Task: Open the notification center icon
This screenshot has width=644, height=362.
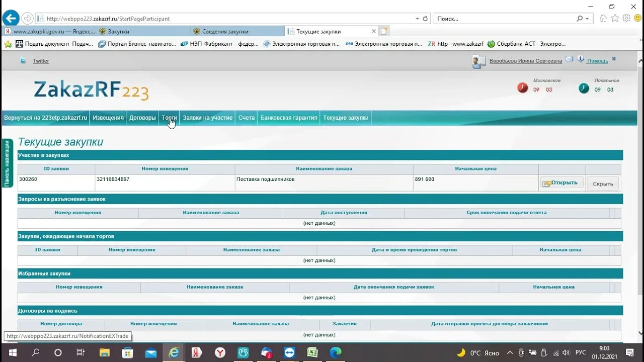Action: [x=630, y=352]
